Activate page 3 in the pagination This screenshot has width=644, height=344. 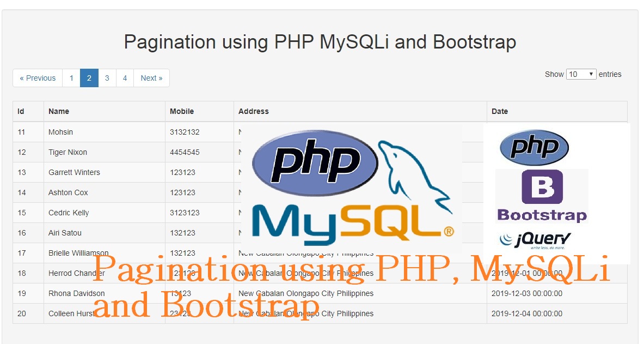[107, 78]
